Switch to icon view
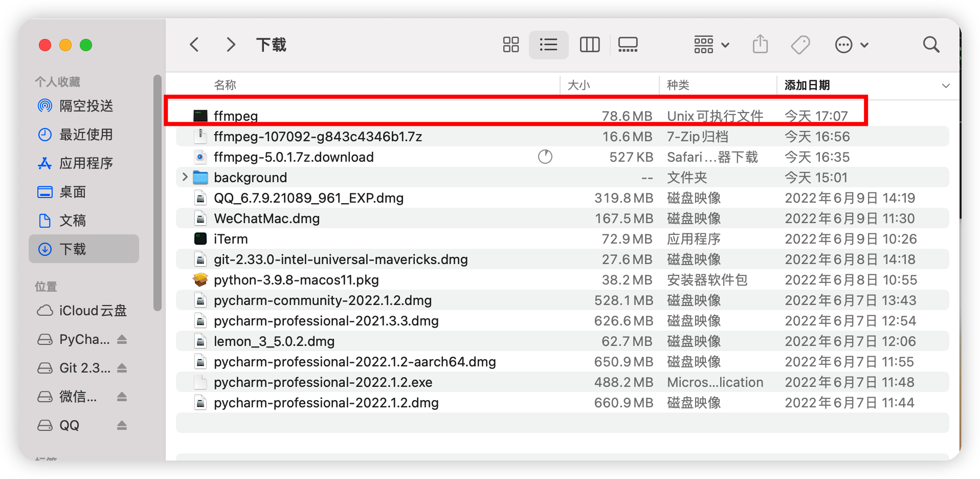Screen dimensions: 980x479 click(x=510, y=45)
